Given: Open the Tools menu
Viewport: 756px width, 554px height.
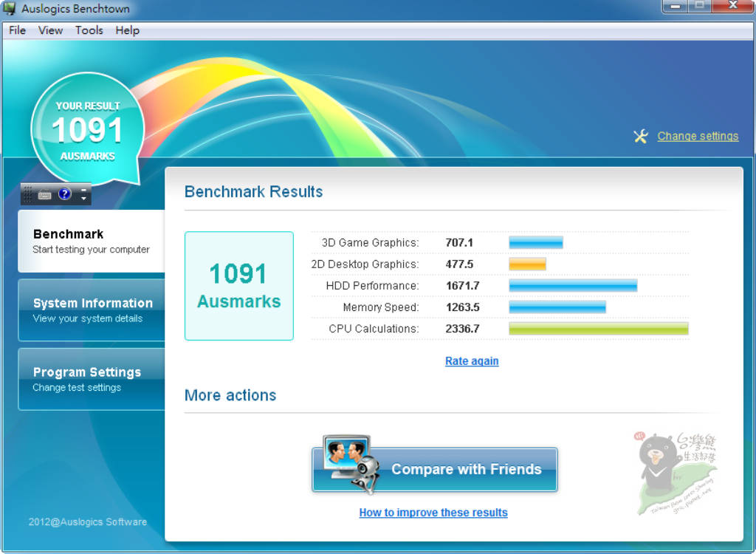Looking at the screenshot, I should (89, 30).
